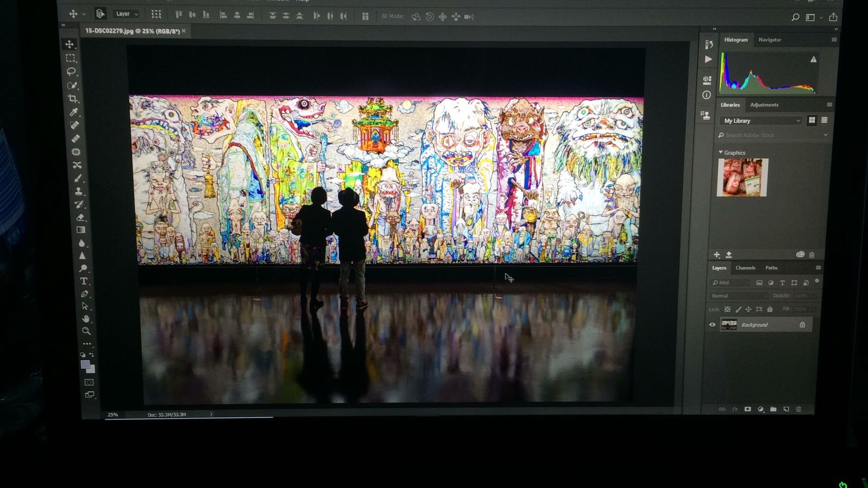
Task: Toggle Lock image pixels brush icon
Action: coord(738,310)
